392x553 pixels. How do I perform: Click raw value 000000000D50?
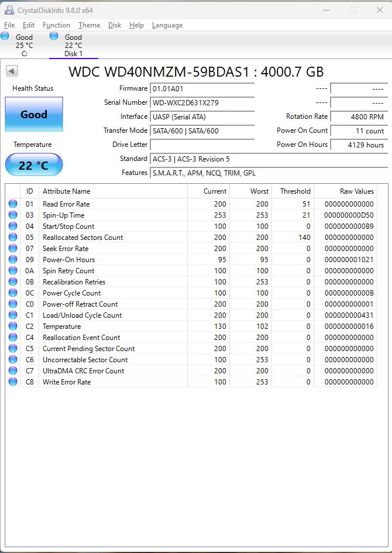pyautogui.click(x=349, y=215)
